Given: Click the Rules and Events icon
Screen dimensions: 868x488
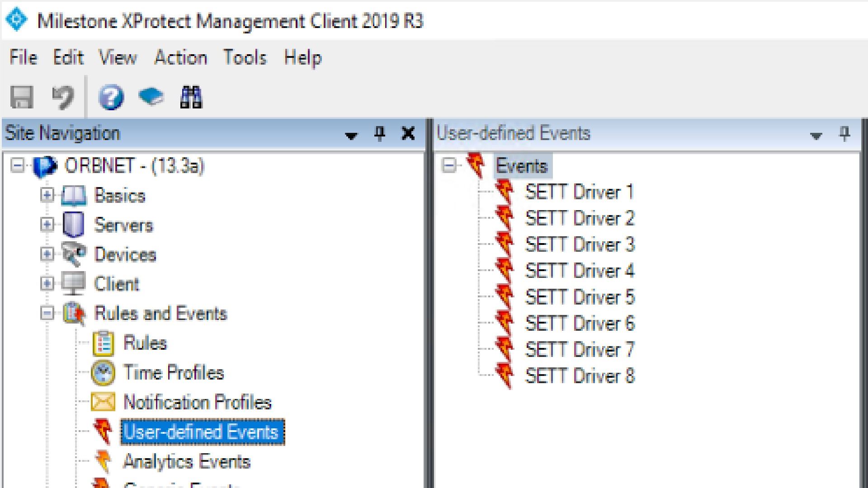Looking at the screenshot, I should 74,314.
